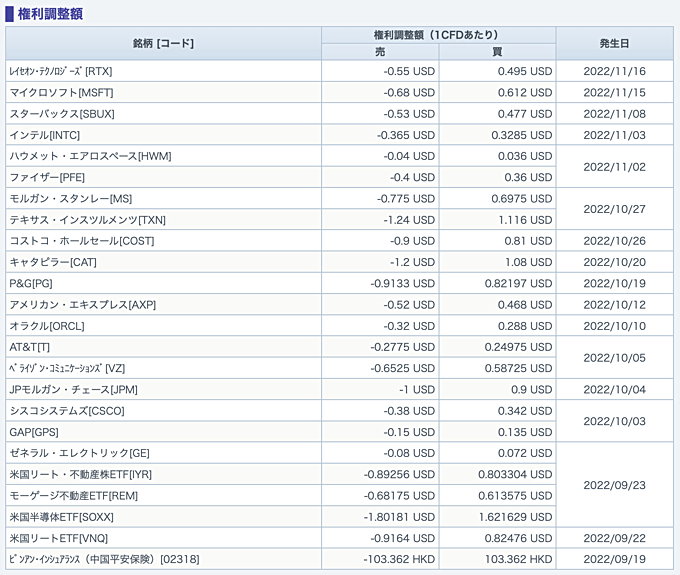Select the P&G[PG] row name
The width and height of the screenshot is (680, 575).
(31, 283)
